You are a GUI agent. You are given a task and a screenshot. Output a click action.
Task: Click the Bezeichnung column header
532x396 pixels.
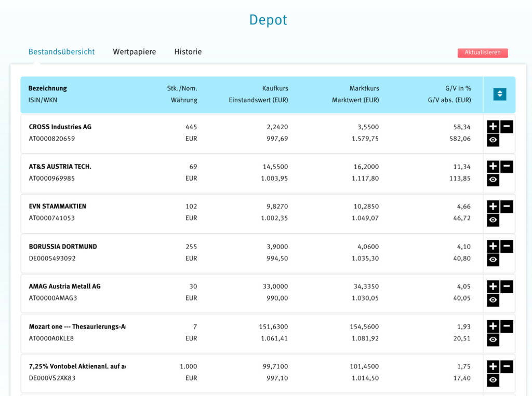click(47, 88)
